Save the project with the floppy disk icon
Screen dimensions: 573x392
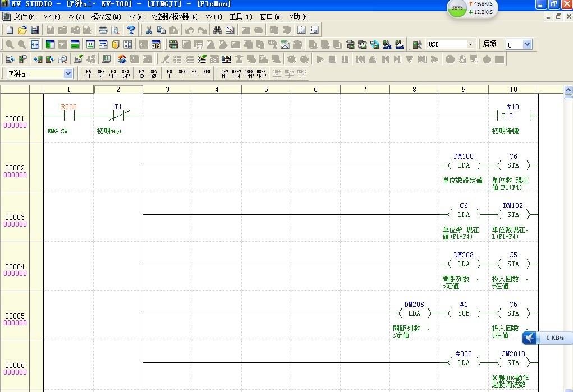click(x=34, y=30)
